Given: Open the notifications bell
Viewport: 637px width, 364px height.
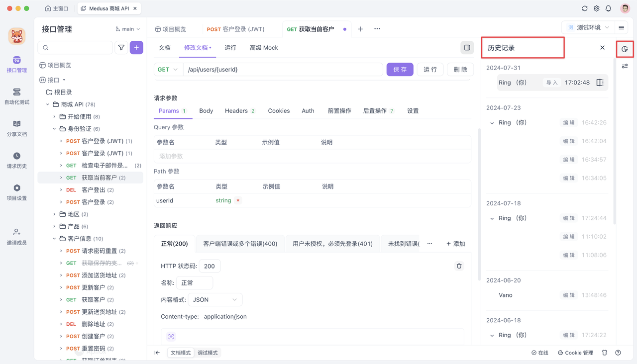Looking at the screenshot, I should pos(609,8).
